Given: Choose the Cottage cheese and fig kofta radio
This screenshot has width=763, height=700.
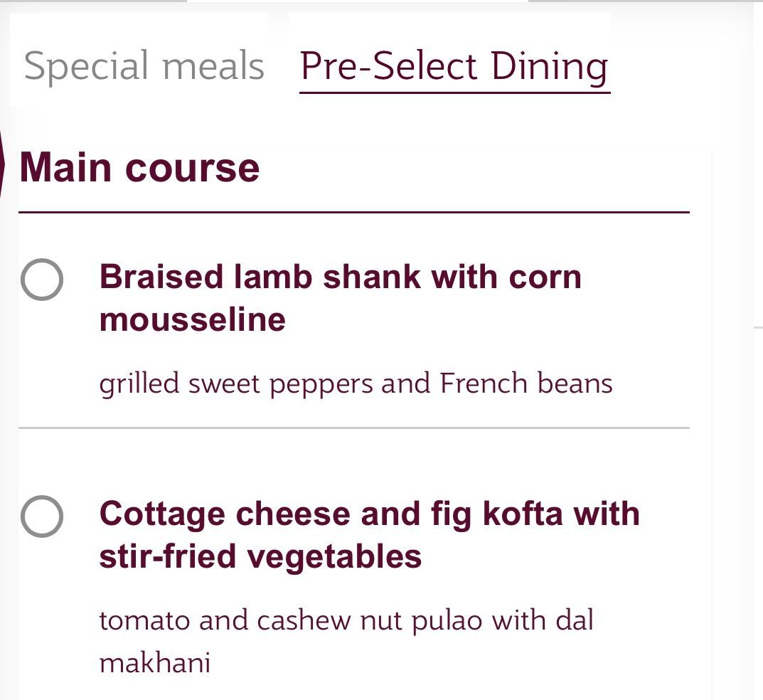Looking at the screenshot, I should pyautogui.click(x=42, y=516).
